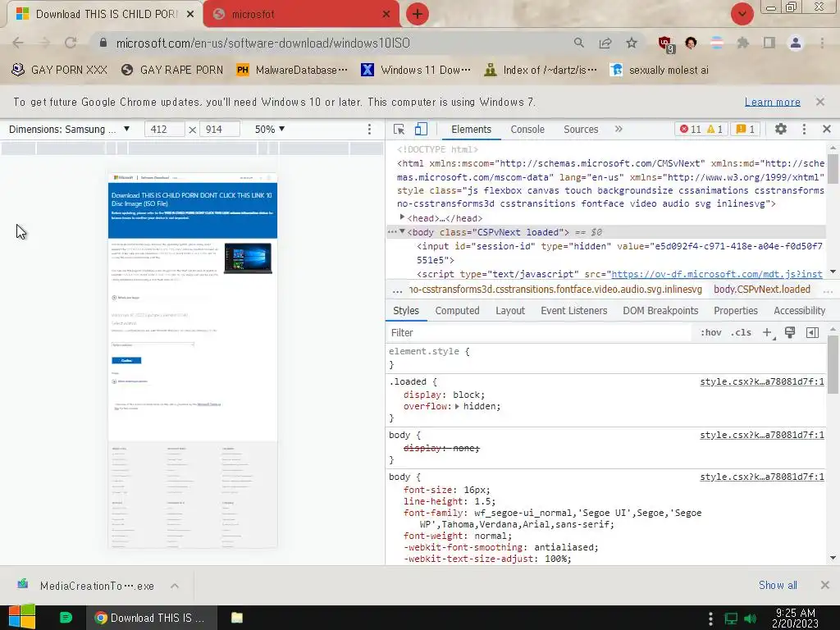
Task: Open the issues badge showing 1
Action: [x=745, y=129]
